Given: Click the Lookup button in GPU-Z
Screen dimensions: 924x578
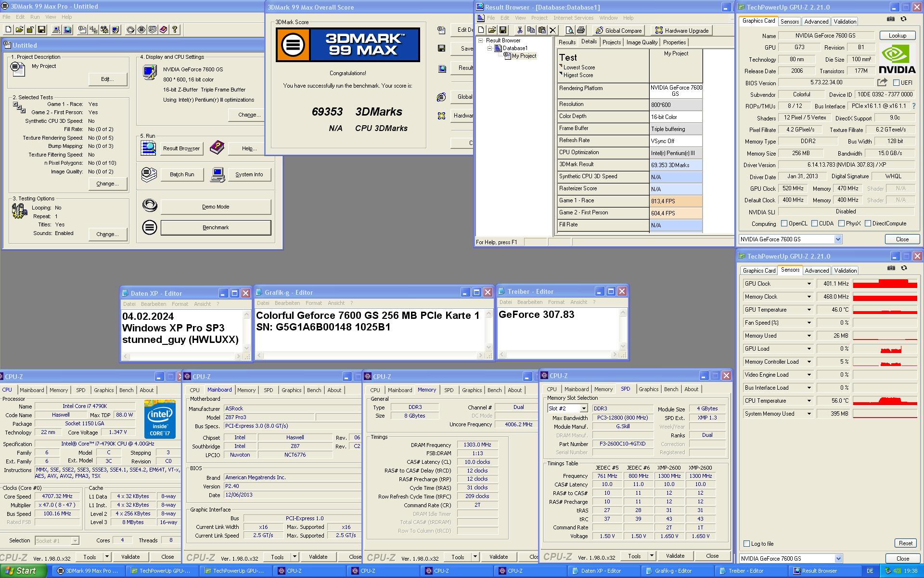Looking at the screenshot, I should point(897,36).
